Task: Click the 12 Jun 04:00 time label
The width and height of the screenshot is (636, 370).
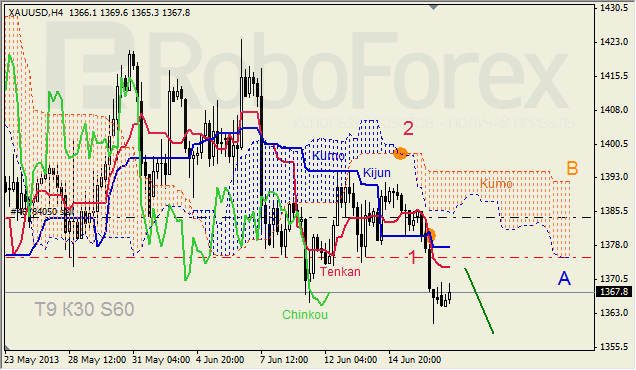Action: click(x=350, y=360)
